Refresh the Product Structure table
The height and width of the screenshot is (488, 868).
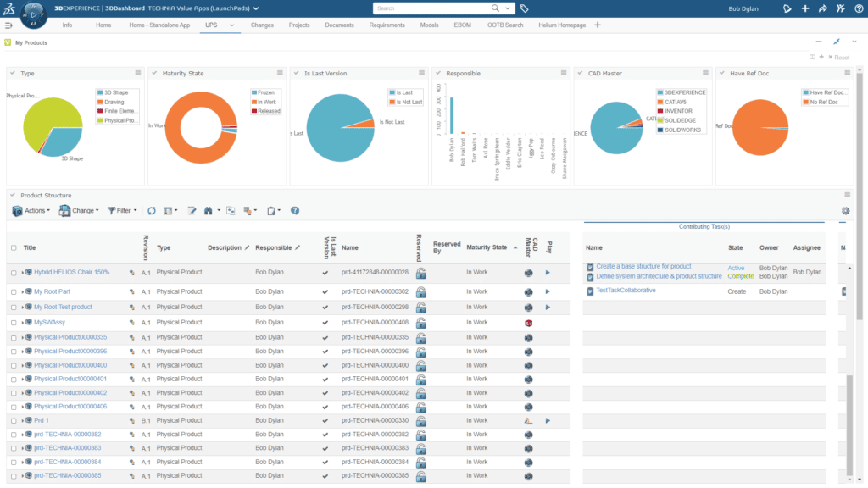pos(152,211)
